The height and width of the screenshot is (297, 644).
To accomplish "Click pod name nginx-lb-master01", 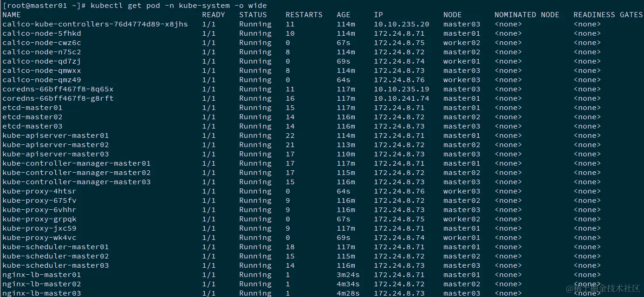I will click(42, 275).
